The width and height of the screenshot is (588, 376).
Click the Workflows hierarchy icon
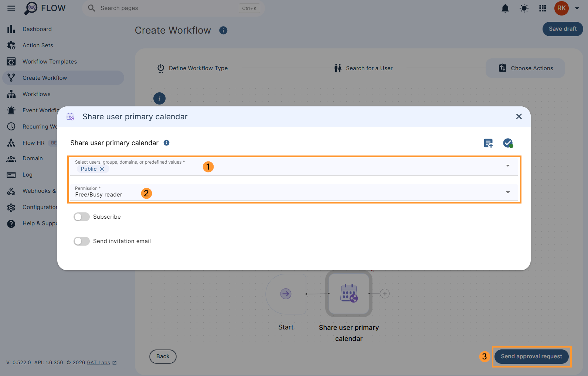pyautogui.click(x=11, y=94)
